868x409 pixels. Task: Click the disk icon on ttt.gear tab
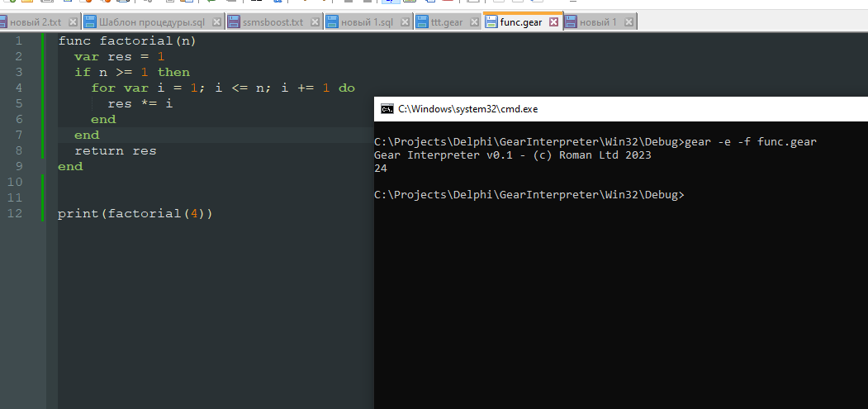(x=422, y=22)
